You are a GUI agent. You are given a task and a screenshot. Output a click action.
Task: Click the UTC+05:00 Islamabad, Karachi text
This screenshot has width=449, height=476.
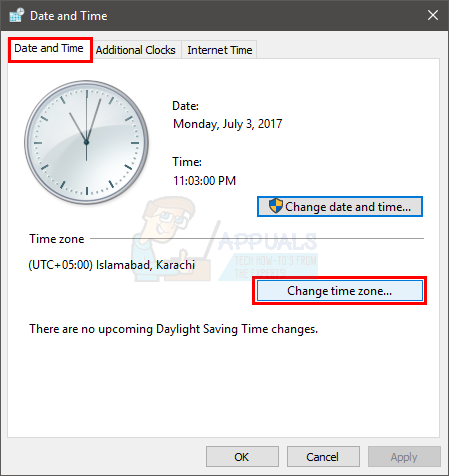point(112,265)
